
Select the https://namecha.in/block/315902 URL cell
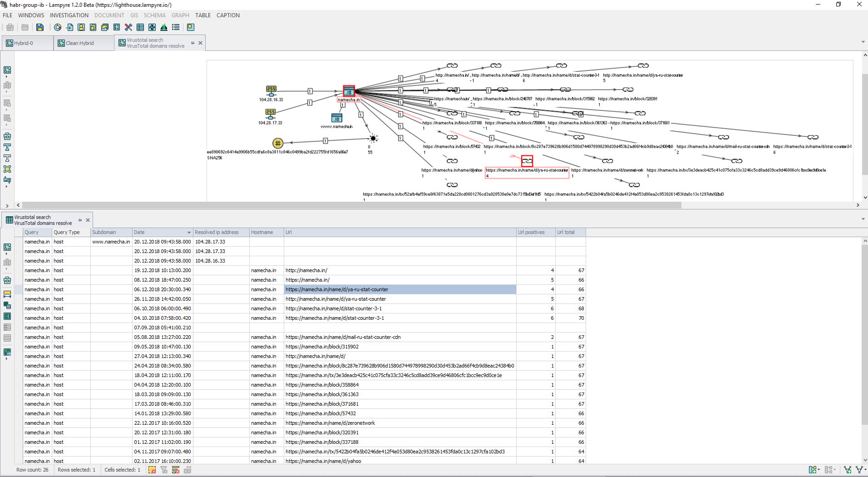(x=400, y=347)
